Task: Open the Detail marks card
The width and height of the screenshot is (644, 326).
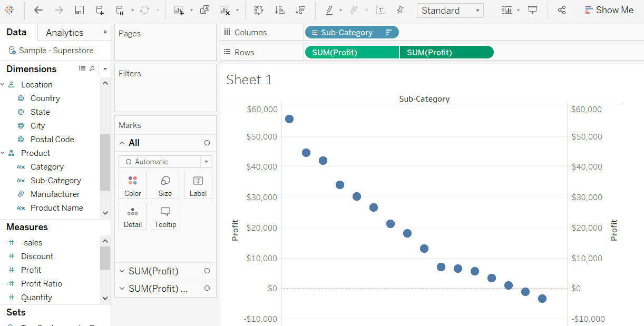Action: 133,216
